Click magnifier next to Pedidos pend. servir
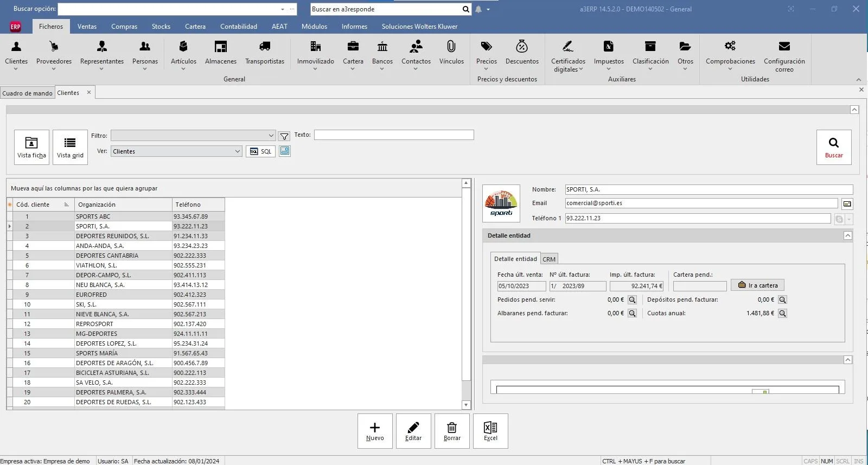Viewport: 868px width, 465px height. point(632,300)
